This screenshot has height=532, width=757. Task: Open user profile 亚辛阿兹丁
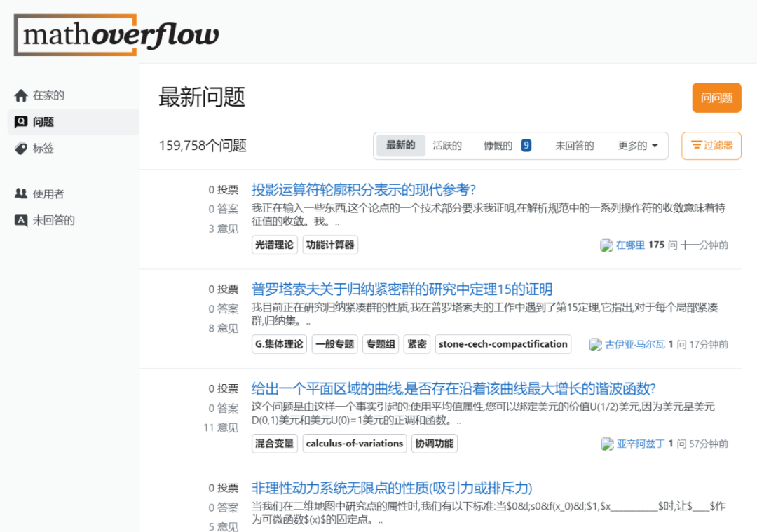click(641, 444)
